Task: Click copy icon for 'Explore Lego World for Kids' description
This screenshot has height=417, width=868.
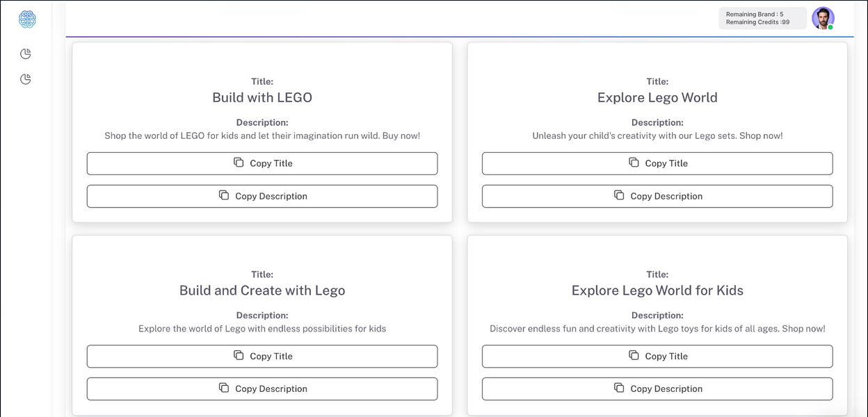Action: pyautogui.click(x=619, y=388)
